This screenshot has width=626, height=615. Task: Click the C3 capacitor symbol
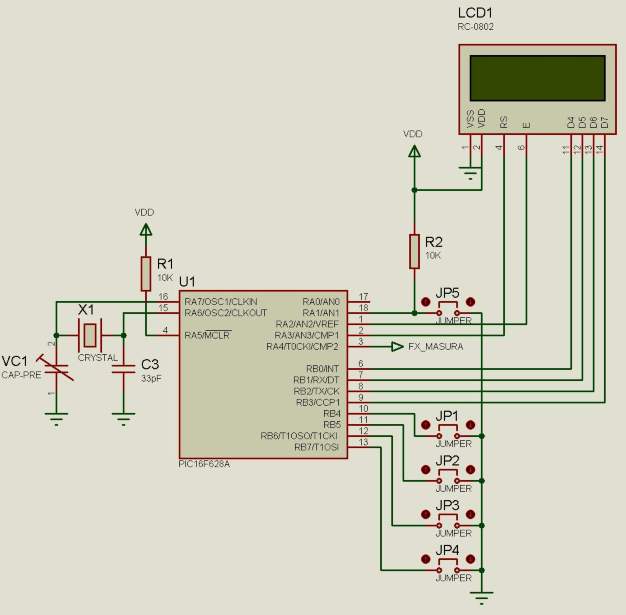(123, 369)
